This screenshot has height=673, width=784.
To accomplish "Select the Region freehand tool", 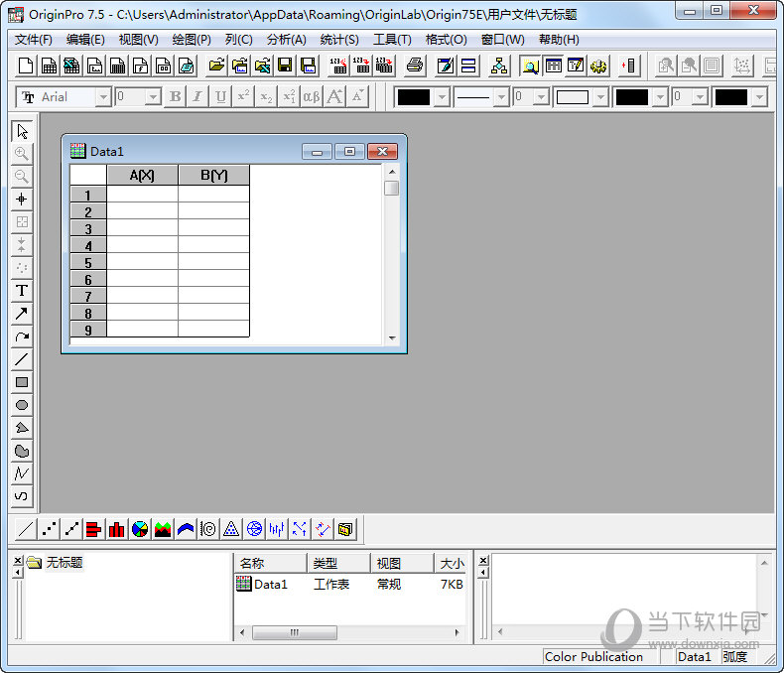I will pyautogui.click(x=22, y=451).
